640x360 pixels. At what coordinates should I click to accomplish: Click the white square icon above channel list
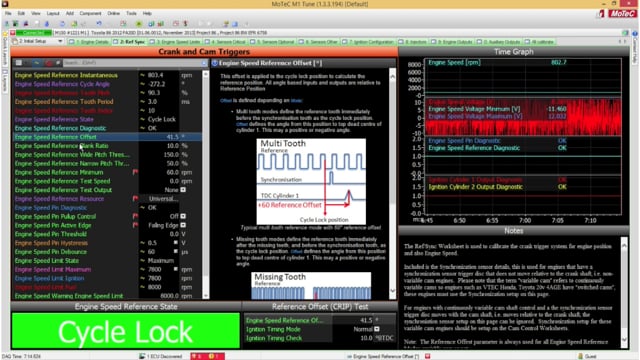(19, 63)
